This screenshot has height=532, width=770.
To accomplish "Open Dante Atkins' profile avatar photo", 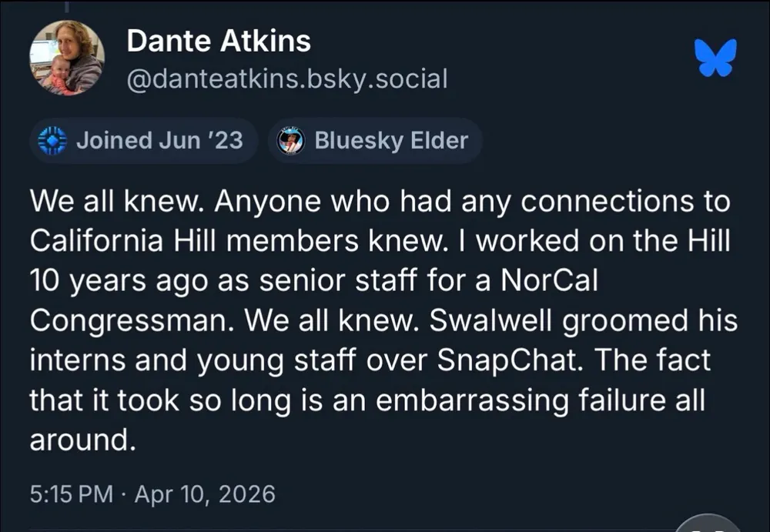I will click(x=67, y=59).
